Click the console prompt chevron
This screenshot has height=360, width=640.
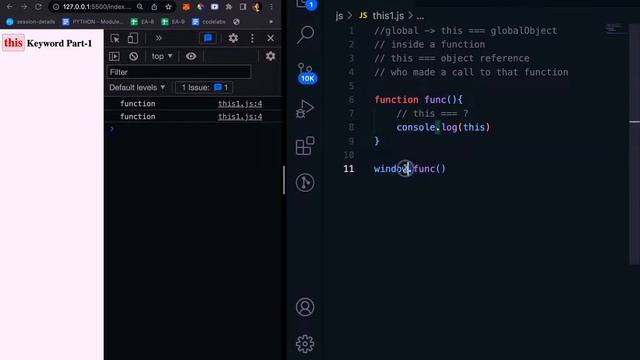point(112,129)
